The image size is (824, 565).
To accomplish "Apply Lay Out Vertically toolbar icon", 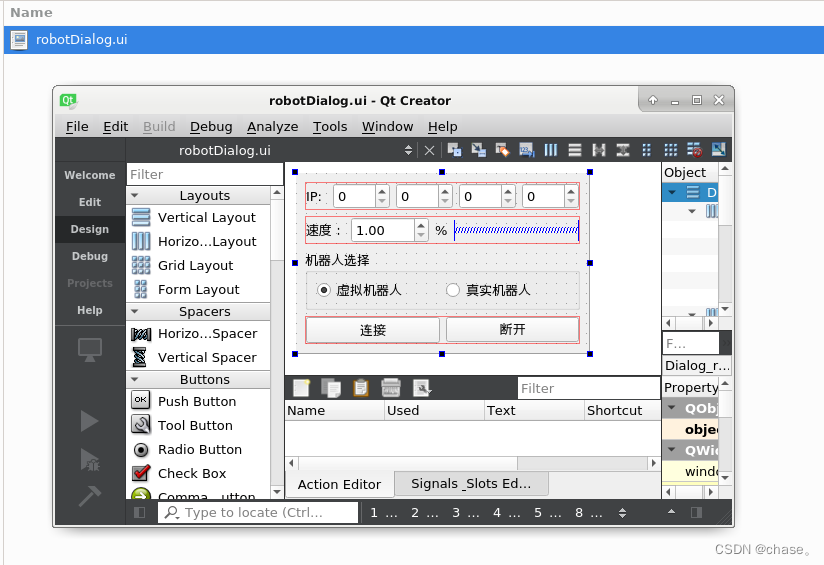I will tap(575, 150).
